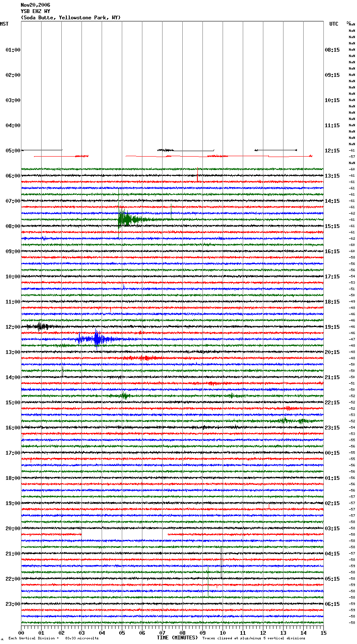This screenshot has width=357, height=644.
Task: Click the 04:15 UTC time label
Action: (x=332, y=554)
